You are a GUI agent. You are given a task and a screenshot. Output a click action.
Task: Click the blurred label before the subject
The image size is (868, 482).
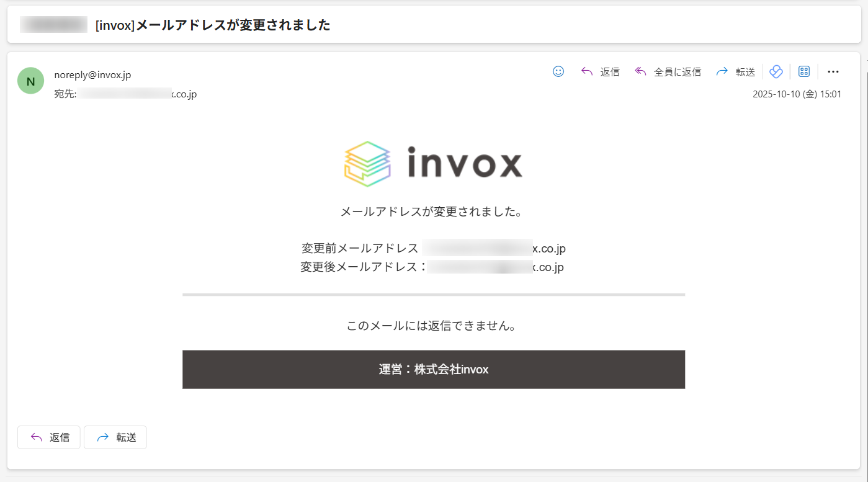point(54,25)
